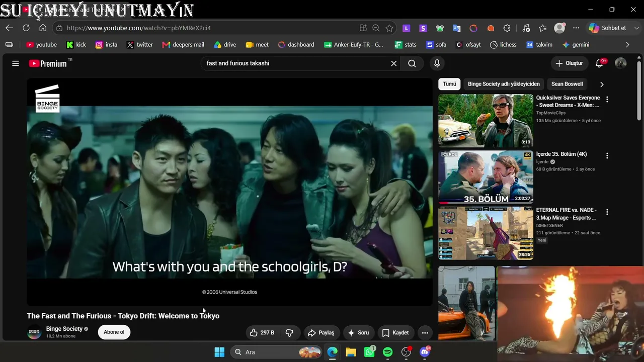Open the Windows Start menu

(x=219, y=352)
